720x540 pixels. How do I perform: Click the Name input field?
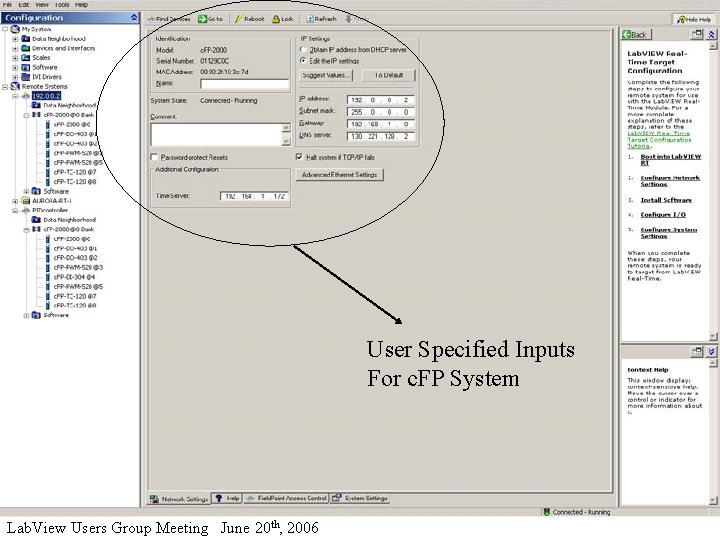click(x=244, y=84)
